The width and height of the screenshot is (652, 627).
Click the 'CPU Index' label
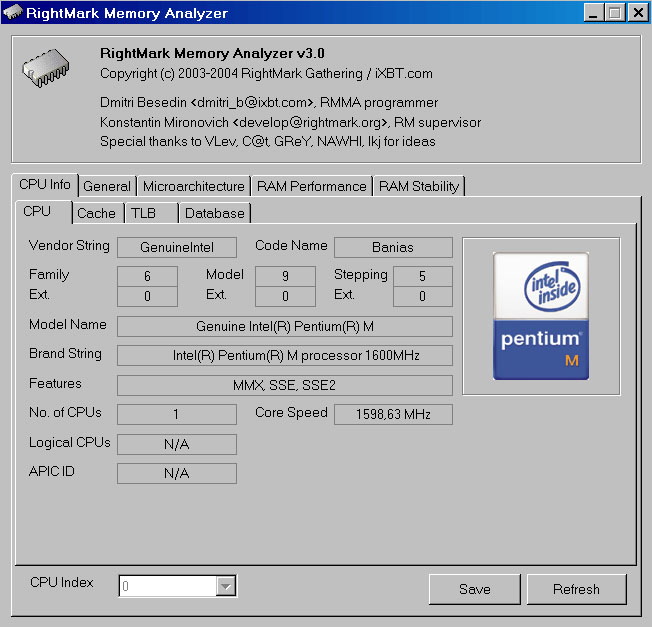tap(62, 583)
